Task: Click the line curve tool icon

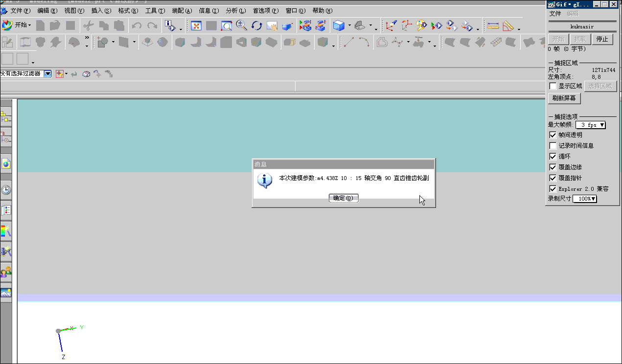Action: click(348, 43)
